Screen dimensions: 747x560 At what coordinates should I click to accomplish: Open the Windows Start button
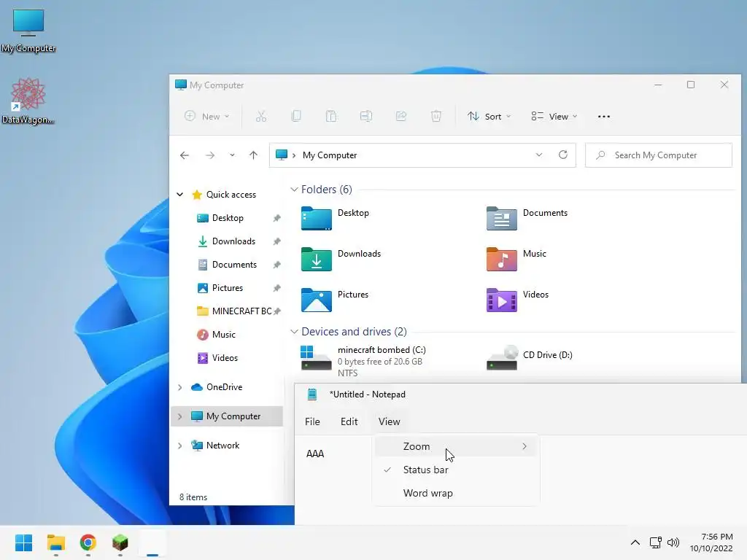[23, 542]
